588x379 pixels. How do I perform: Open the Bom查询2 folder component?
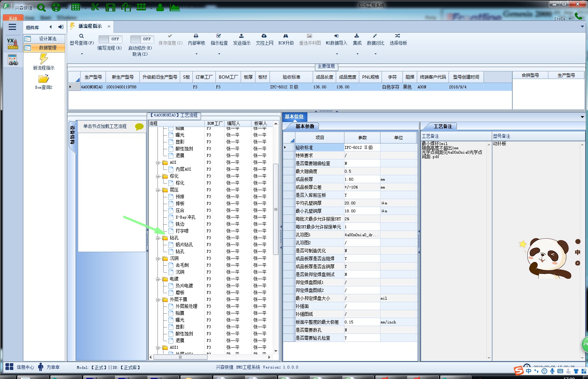tap(44, 82)
